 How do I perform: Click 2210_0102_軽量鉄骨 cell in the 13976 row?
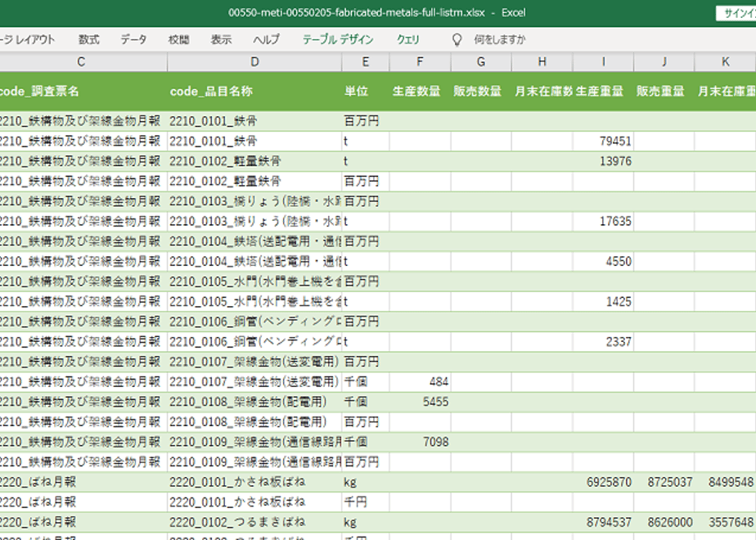254,161
